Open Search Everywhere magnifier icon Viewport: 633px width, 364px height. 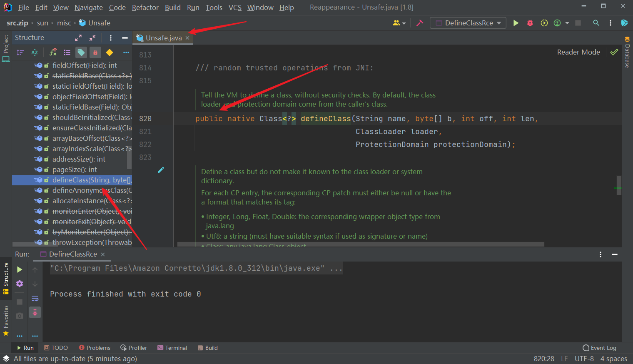pyautogui.click(x=596, y=23)
